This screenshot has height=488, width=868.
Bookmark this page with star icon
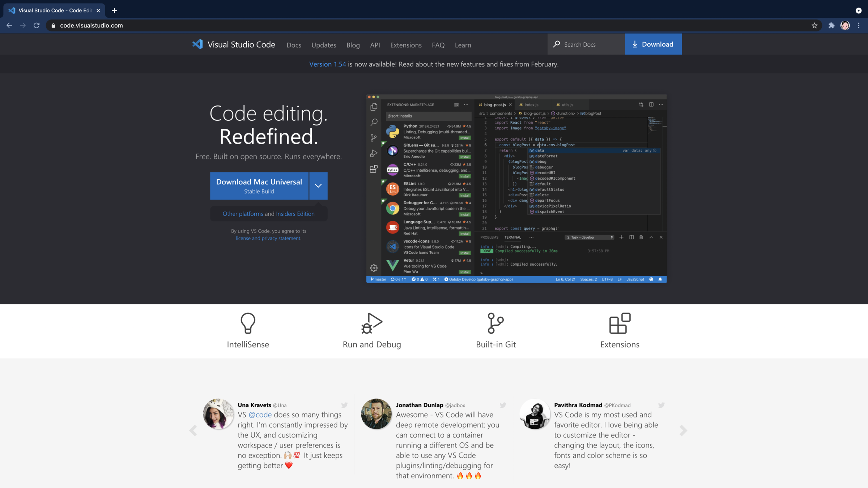(x=814, y=25)
